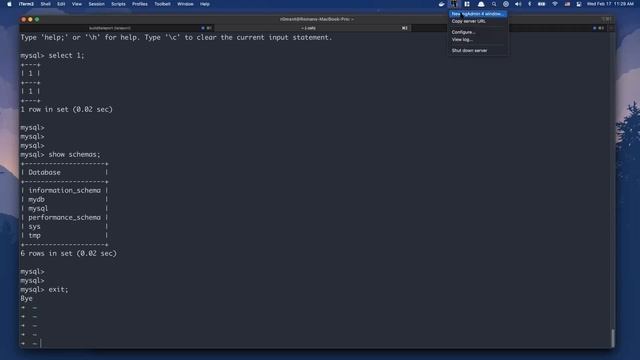Click the 'select 1;' command text
Image resolution: width=640 pixels, height=360 pixels.
66,56
